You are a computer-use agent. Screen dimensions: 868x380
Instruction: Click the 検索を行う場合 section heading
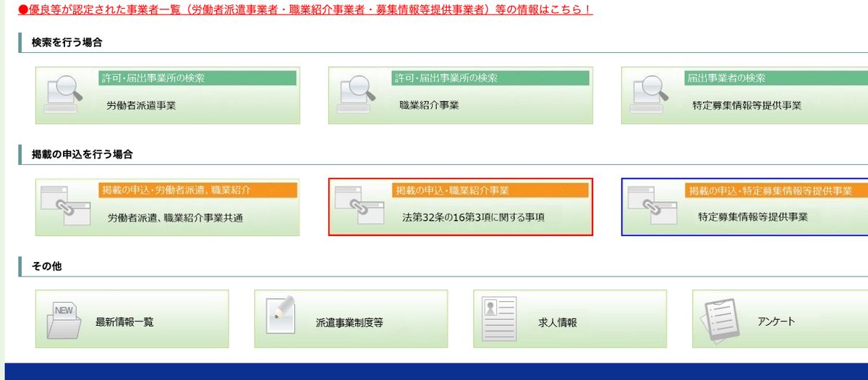(x=67, y=43)
